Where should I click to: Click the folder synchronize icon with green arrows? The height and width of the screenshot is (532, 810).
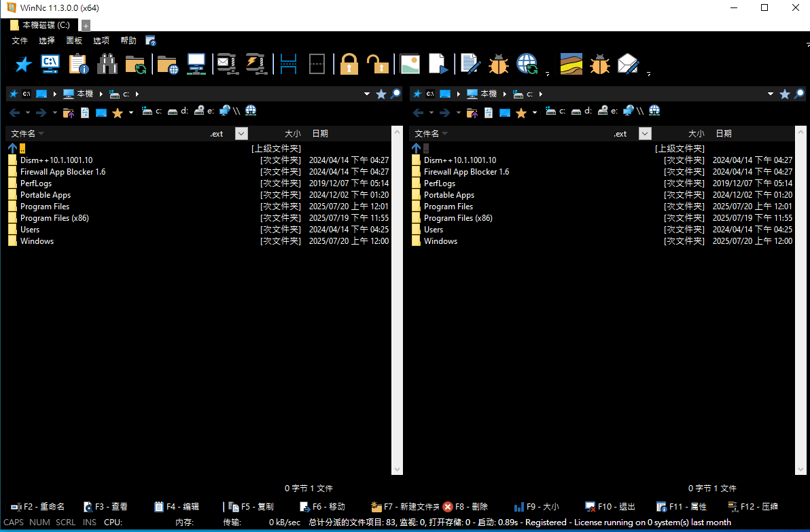135,65
